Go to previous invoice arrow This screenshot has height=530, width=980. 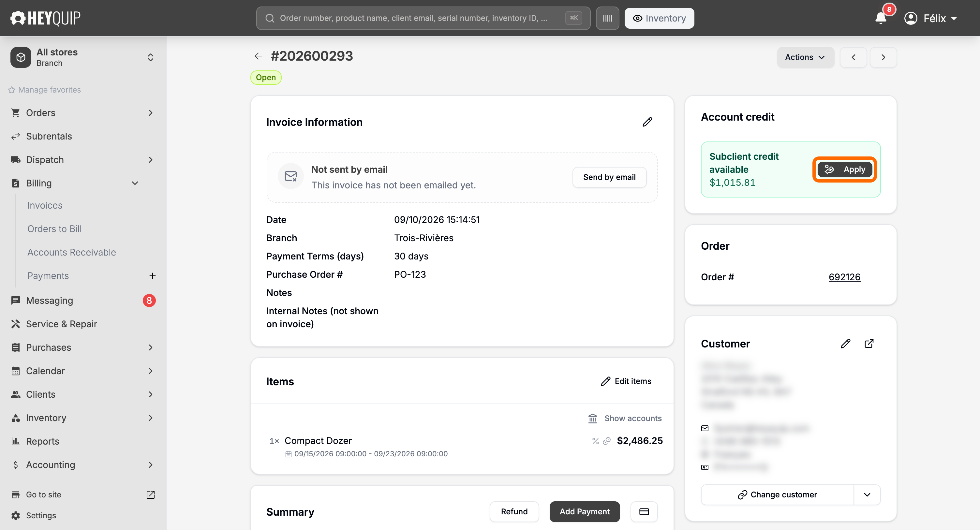click(853, 57)
